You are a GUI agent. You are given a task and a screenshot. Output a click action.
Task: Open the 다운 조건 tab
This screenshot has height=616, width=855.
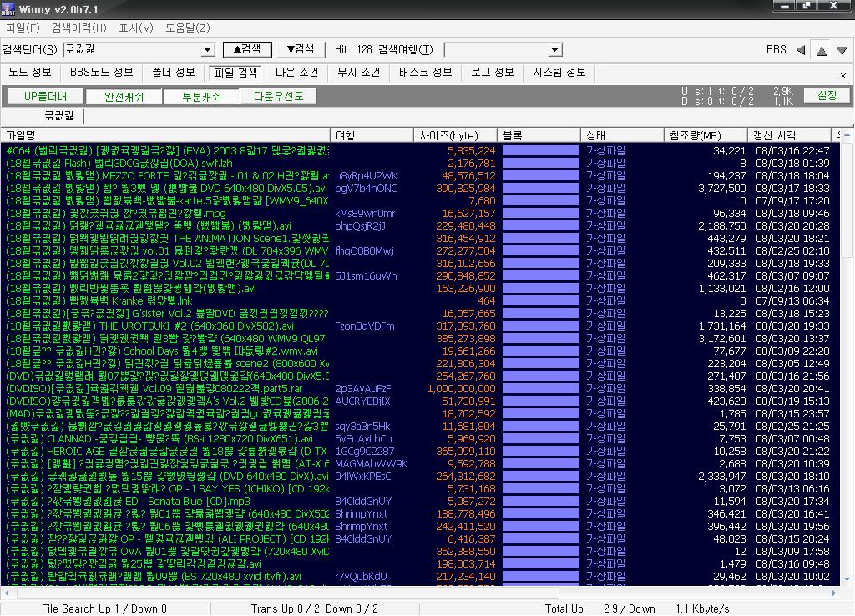click(296, 72)
